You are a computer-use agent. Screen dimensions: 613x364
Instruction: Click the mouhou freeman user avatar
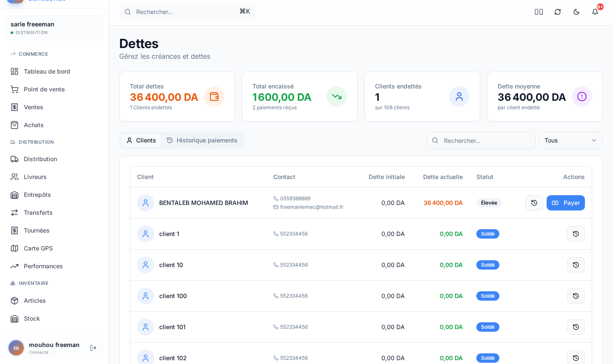pyautogui.click(x=16, y=348)
